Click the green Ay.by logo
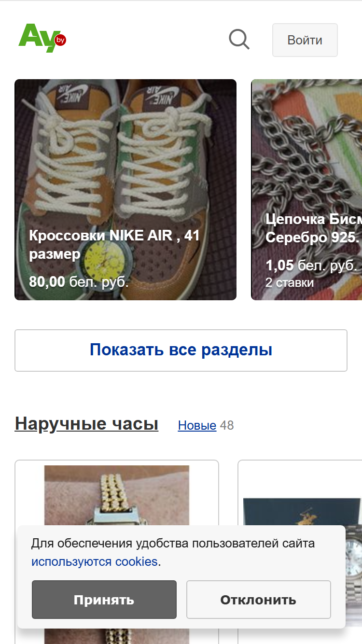This screenshot has height=644, width=362. [x=42, y=38]
